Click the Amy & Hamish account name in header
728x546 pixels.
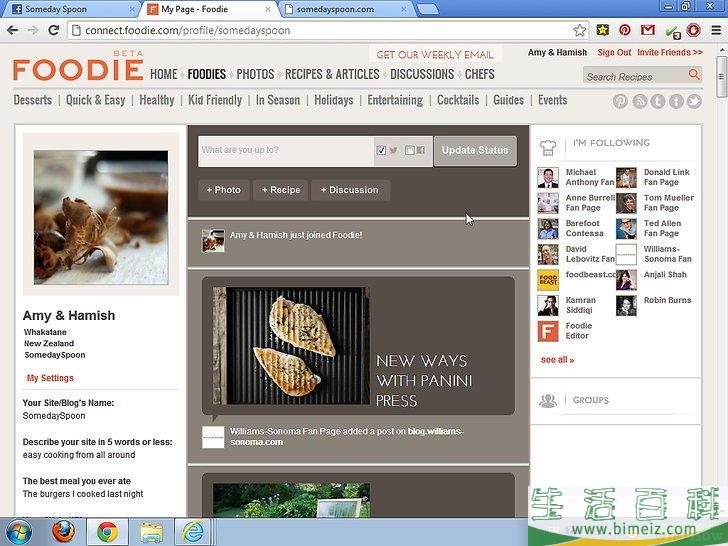[x=557, y=52]
